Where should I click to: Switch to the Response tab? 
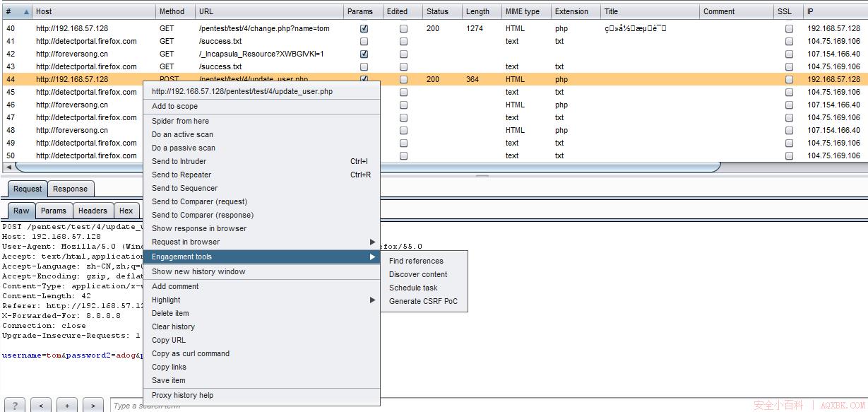71,189
